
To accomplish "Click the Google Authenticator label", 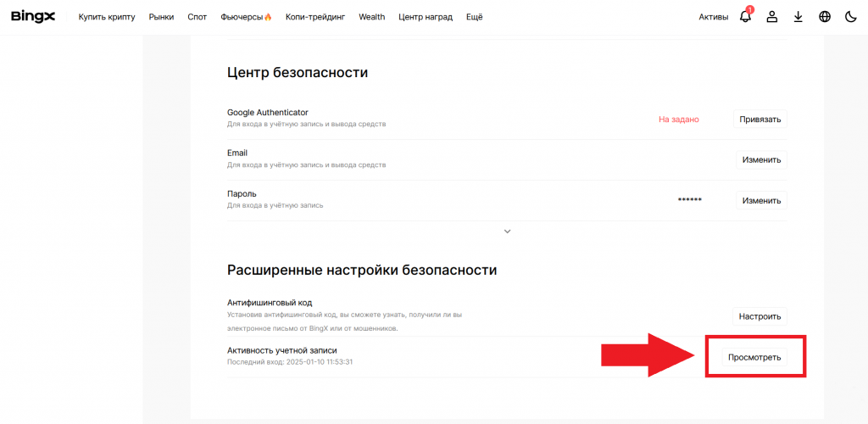I will (x=268, y=113).
